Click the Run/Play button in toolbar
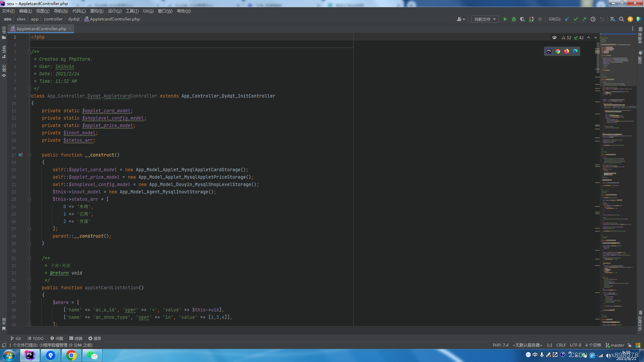644x362 pixels. coord(505,19)
